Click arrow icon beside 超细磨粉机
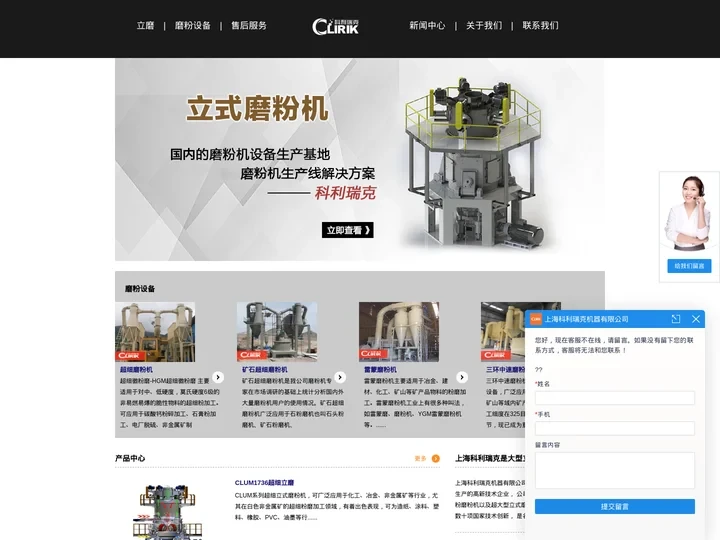720x540 pixels. click(x=218, y=377)
